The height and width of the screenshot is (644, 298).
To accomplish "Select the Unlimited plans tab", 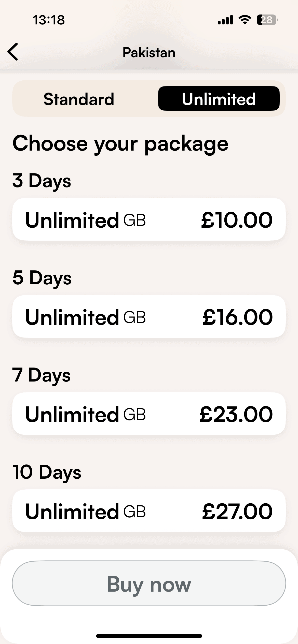I will pos(219,99).
